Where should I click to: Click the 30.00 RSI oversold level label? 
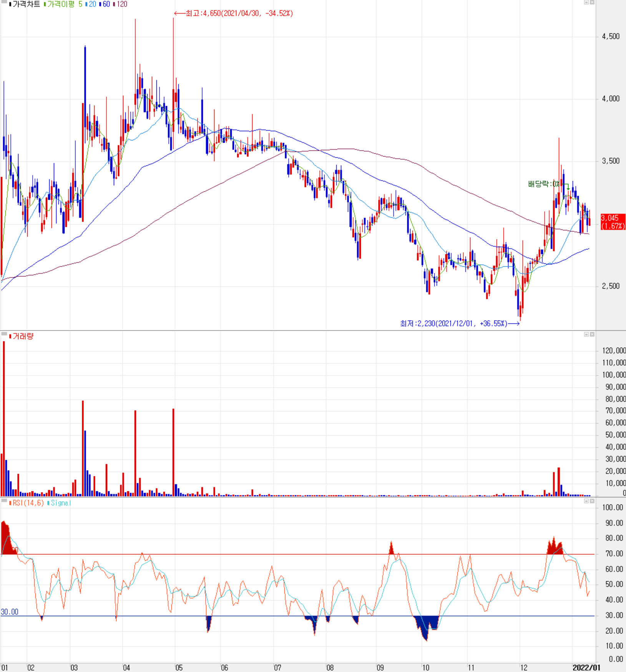(10, 612)
